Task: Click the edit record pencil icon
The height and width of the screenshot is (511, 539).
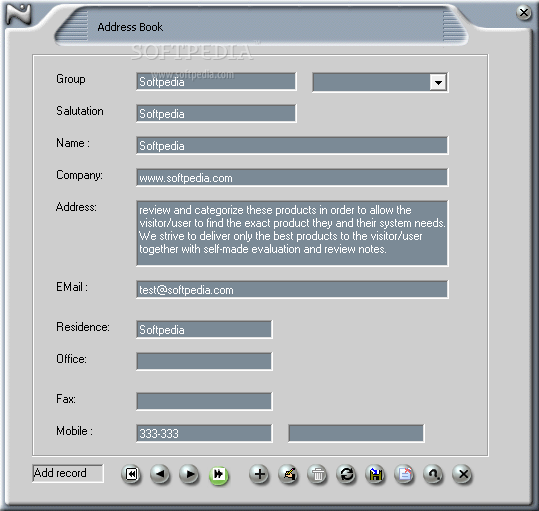Action: click(x=289, y=474)
